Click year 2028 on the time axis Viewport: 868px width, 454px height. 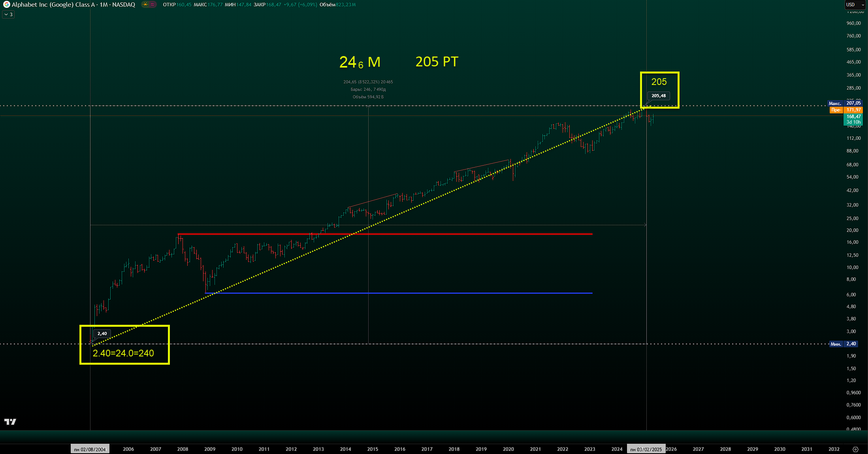725,449
